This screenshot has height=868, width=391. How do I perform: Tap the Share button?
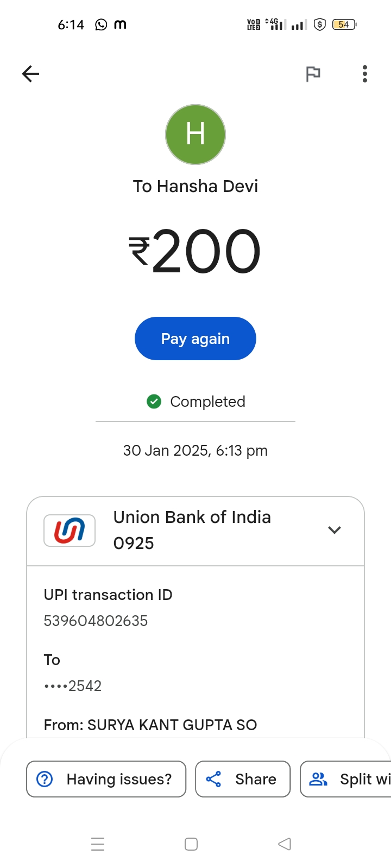point(243,779)
